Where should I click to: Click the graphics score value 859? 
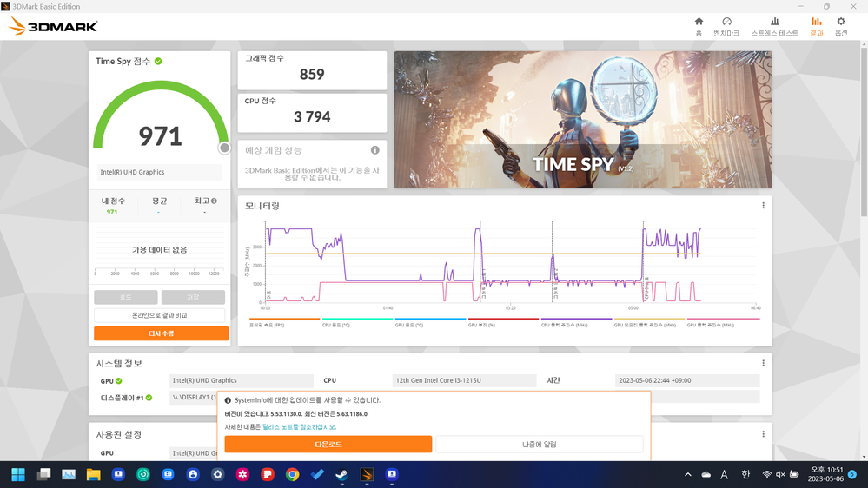point(312,74)
